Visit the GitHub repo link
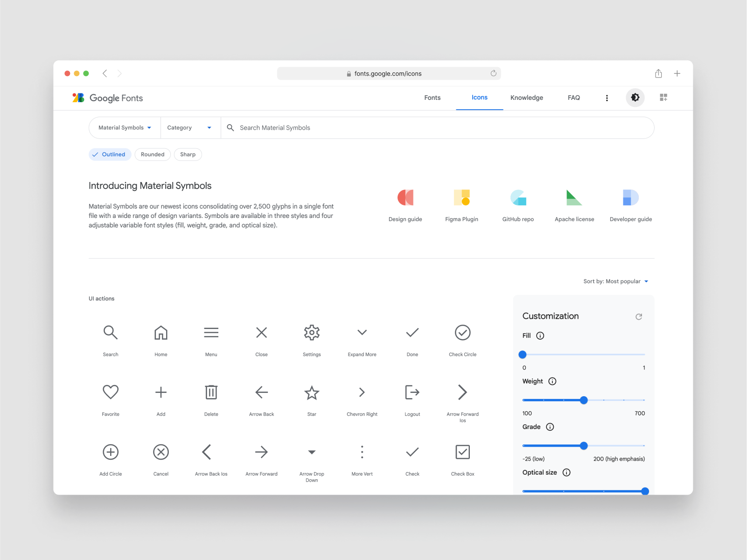 pos(518,205)
